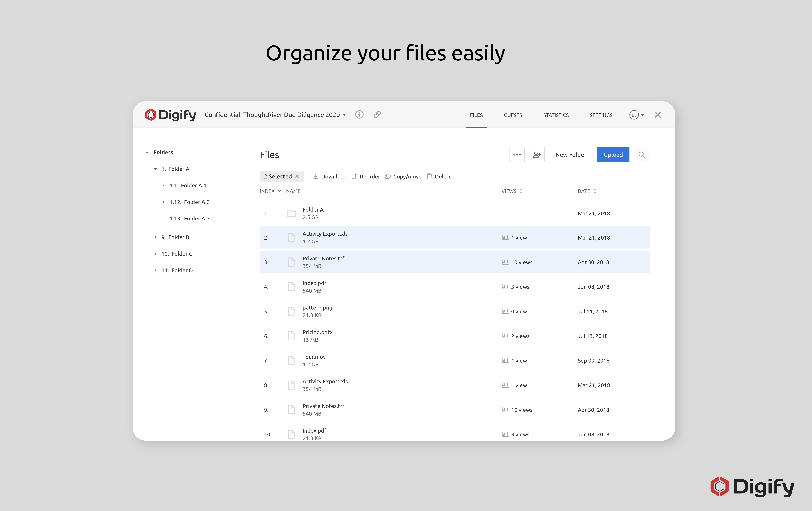Switch to the GUESTS tab
Viewport: 812px width, 511px height.
tap(513, 115)
